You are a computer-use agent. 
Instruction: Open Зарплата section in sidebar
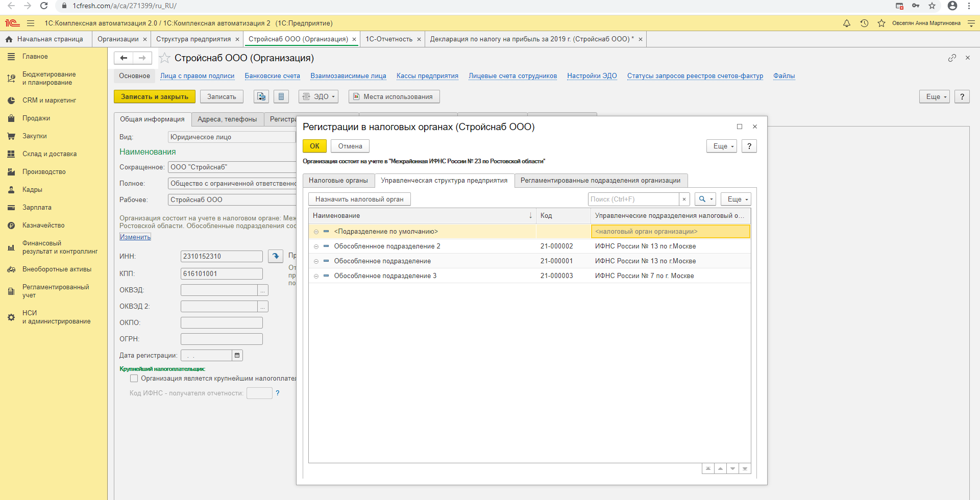[37, 208]
